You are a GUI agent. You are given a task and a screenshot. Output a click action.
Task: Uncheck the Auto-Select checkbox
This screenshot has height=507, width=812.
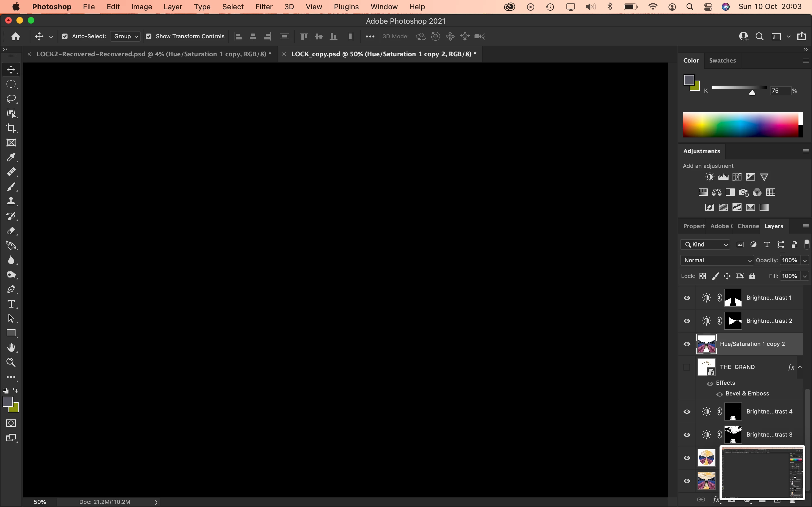pyautogui.click(x=65, y=37)
